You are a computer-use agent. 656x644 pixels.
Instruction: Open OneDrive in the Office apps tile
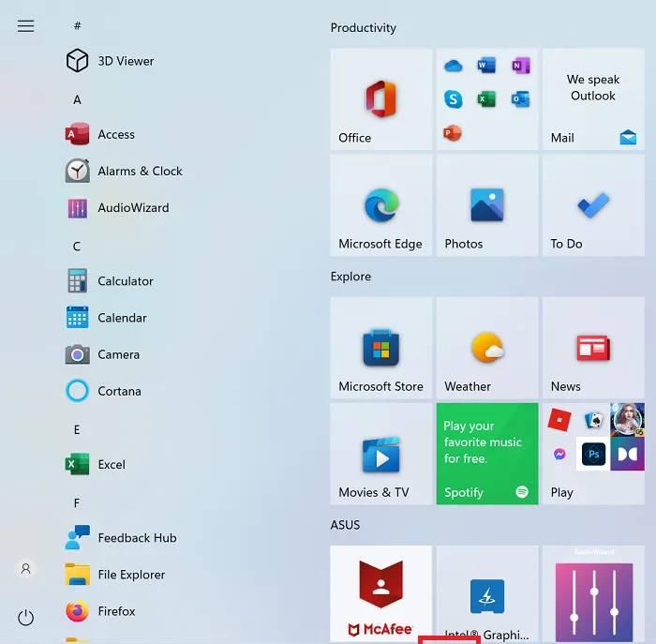453,66
